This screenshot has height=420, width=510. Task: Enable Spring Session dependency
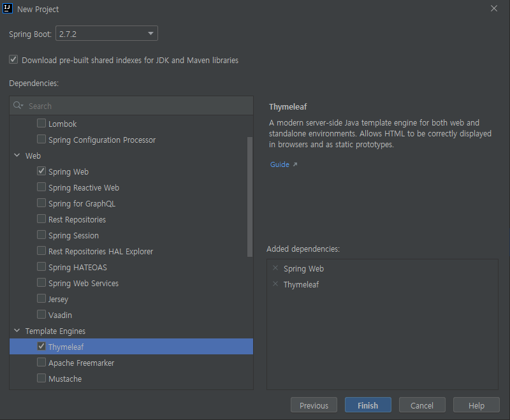pos(41,235)
